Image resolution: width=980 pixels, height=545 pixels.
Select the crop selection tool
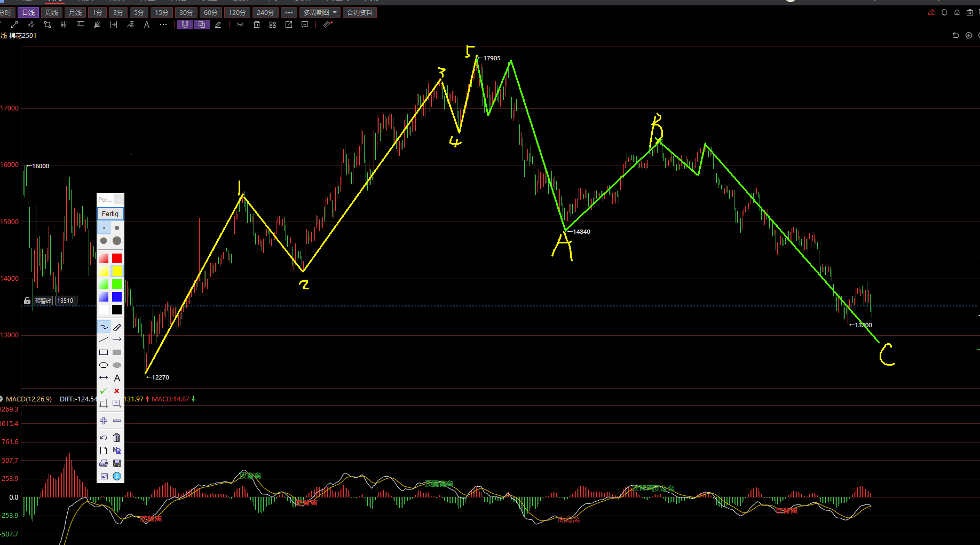point(104,404)
